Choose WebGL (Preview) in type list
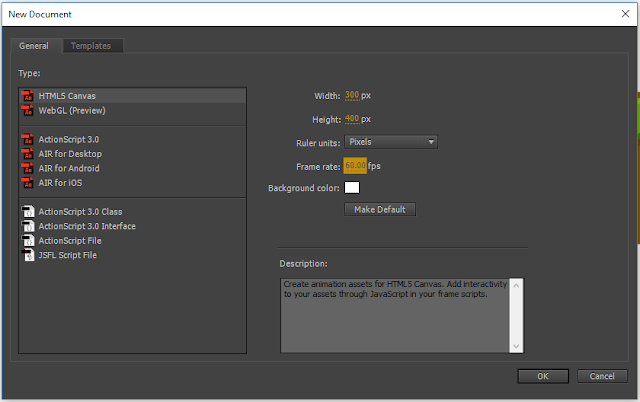Screen dimensions: 640x402 pyautogui.click(x=133, y=111)
